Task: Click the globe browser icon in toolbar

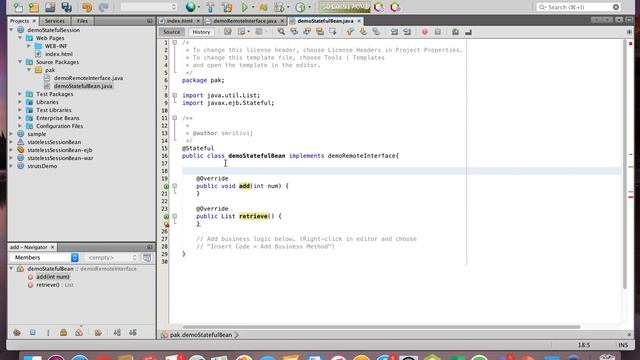Action: point(190,7)
